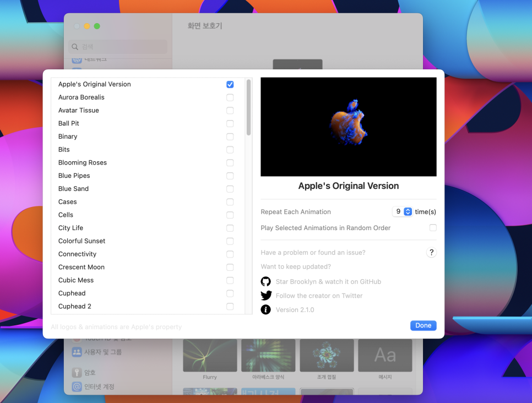Open Star Brooklyn & watch it on GitHub

[328, 281]
